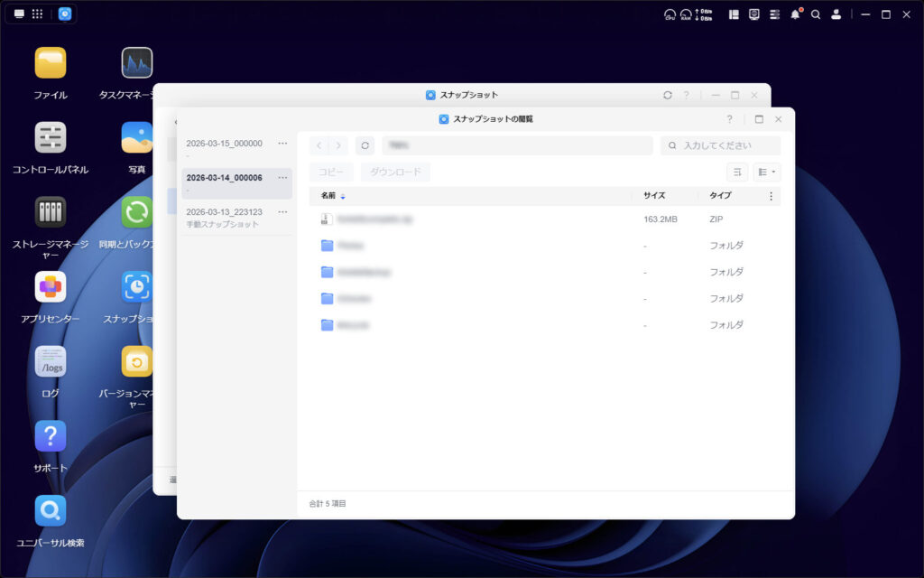This screenshot has height=578, width=924.
Task: Open options for snapshot 2026-03-14_000006
Action: tap(283, 177)
